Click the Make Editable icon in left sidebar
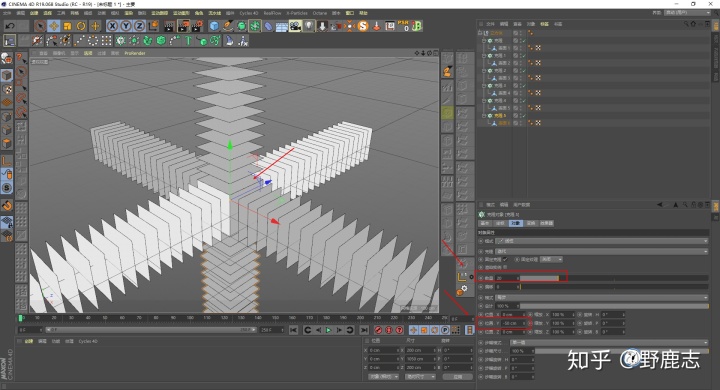Viewport: 720px width, 390px height. pyautogui.click(x=6, y=58)
